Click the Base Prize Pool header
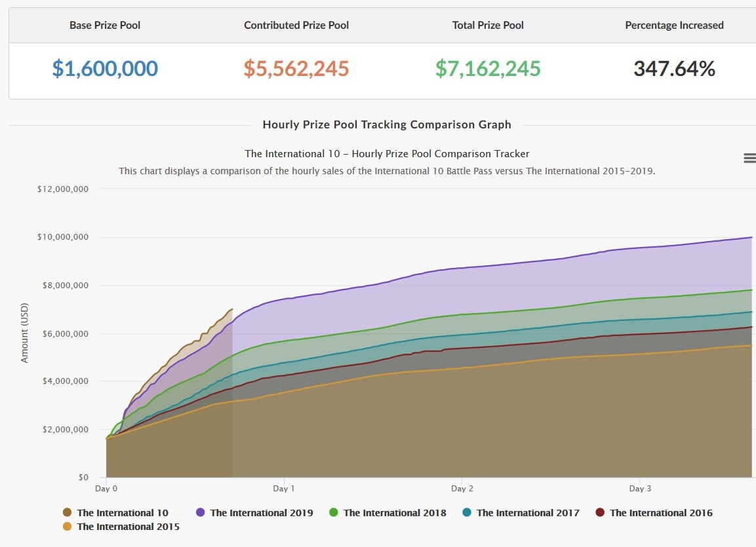The width and height of the screenshot is (756, 547). point(105,25)
